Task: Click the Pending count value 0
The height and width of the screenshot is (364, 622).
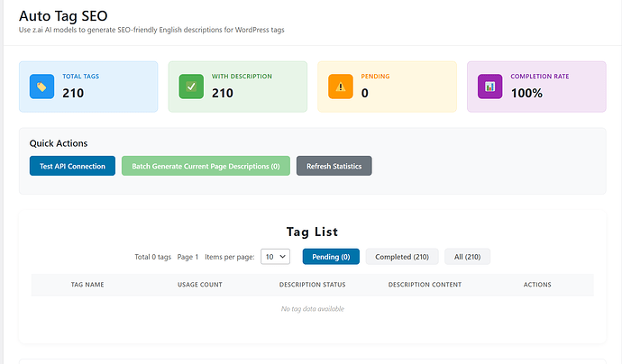Action: (365, 93)
